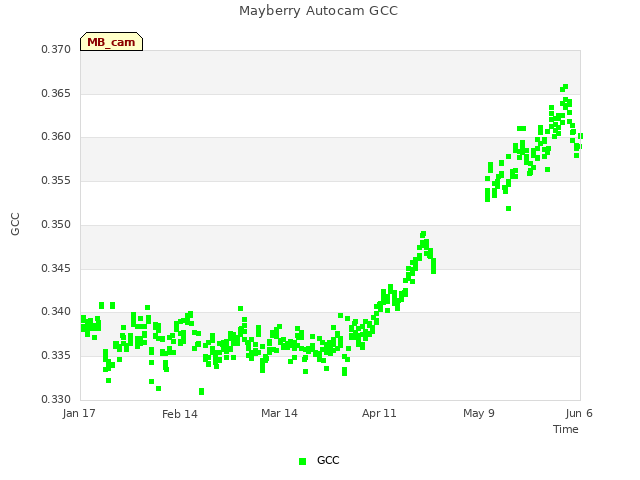Click the 0.360 y-axis value

coord(56,137)
